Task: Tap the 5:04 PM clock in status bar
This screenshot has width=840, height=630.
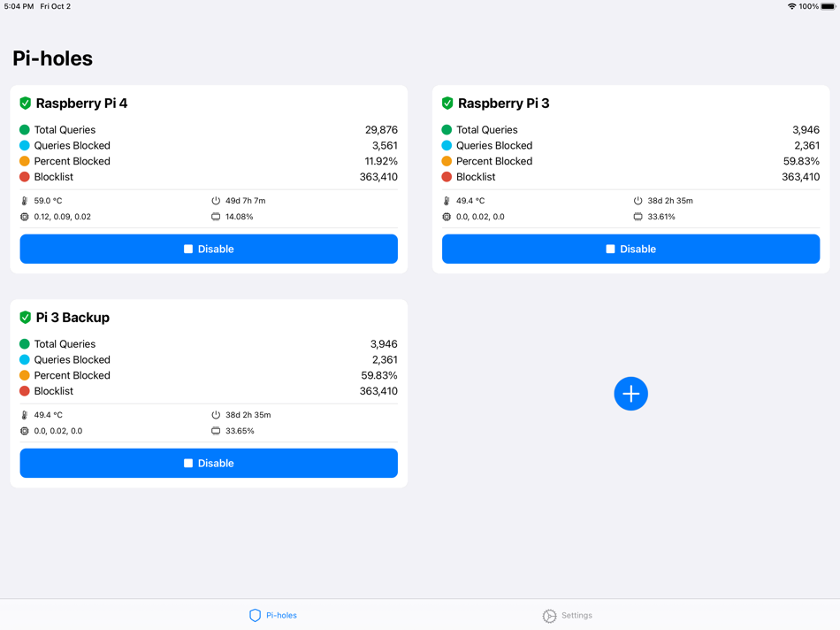Action: [x=19, y=6]
